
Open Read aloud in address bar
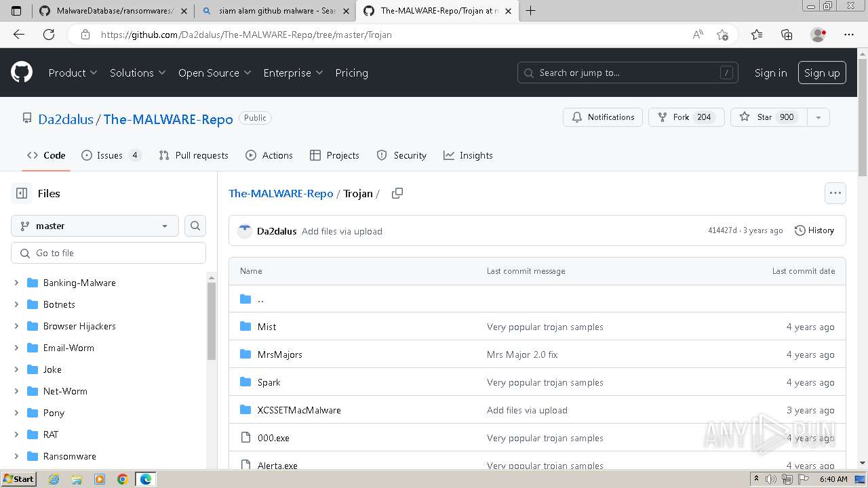click(698, 35)
